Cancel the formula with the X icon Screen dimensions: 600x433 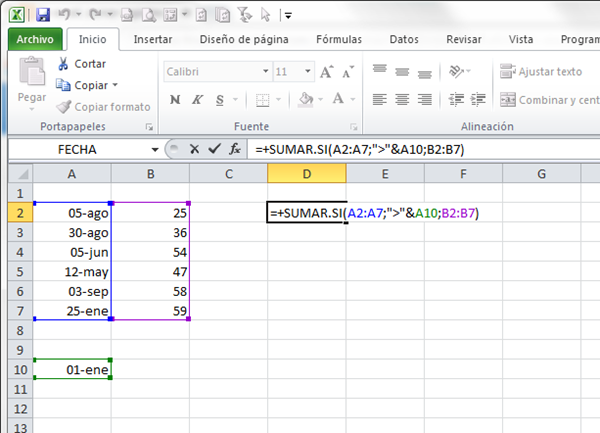[x=194, y=148]
